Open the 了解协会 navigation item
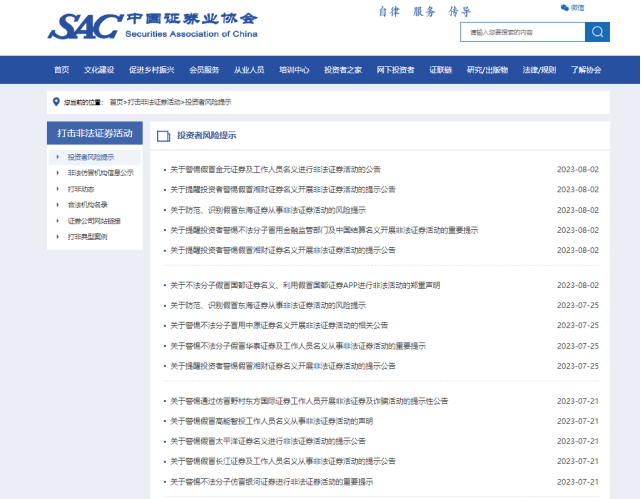 pyautogui.click(x=586, y=70)
